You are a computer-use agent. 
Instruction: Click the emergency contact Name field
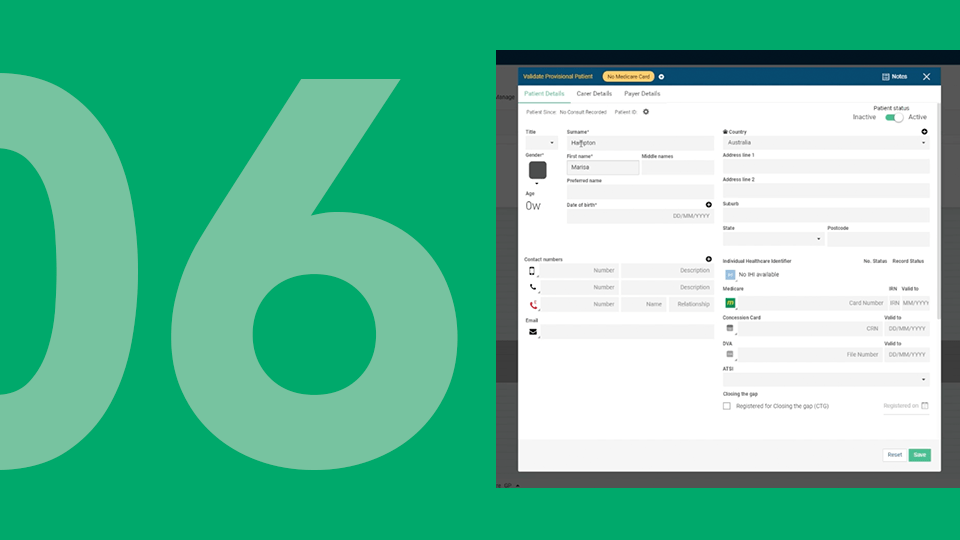tap(643, 304)
